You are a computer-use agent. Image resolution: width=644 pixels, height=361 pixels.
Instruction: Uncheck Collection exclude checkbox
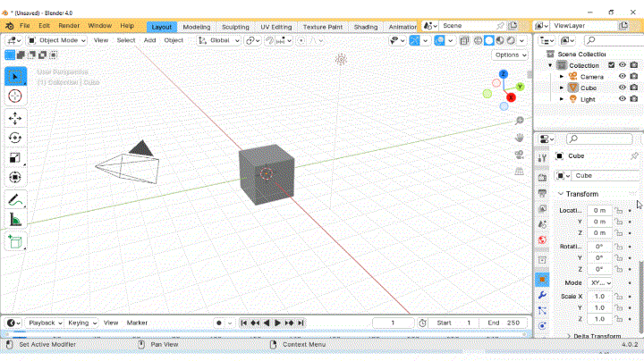tap(611, 65)
